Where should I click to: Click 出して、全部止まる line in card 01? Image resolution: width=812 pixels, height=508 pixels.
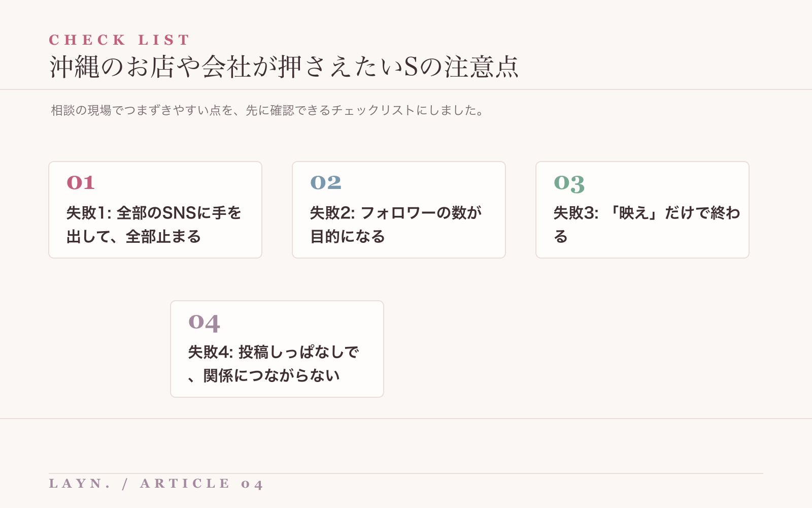134,237
